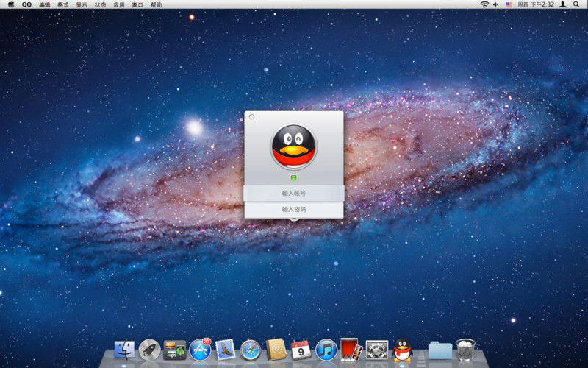Click the clock 周四 下午2:32
The height and width of the screenshot is (368, 588).
tap(536, 4)
